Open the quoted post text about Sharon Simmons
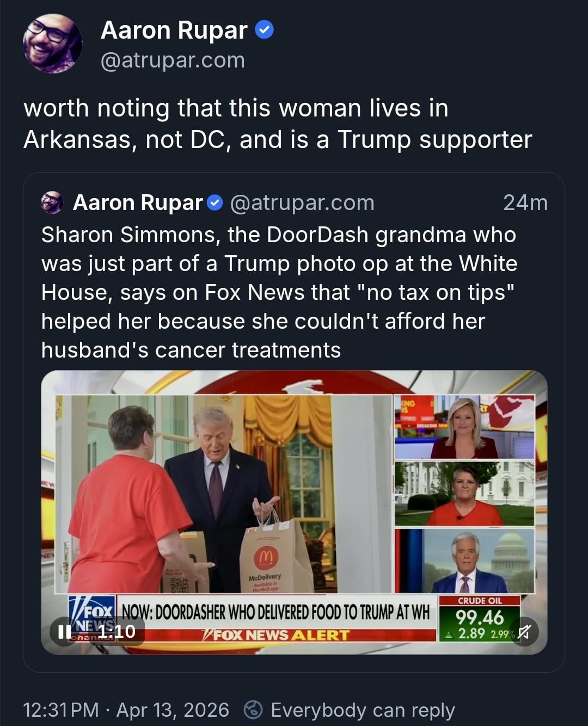The height and width of the screenshot is (726, 588). point(279,292)
